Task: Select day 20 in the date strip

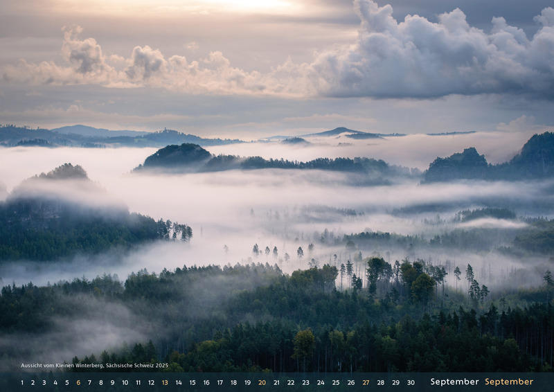Action: pyautogui.click(x=262, y=382)
